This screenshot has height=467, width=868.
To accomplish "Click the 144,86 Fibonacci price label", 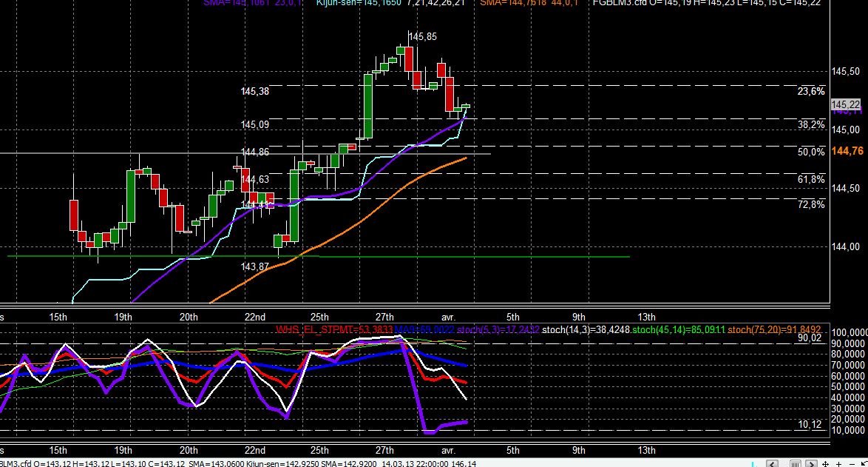I will coord(254,152).
